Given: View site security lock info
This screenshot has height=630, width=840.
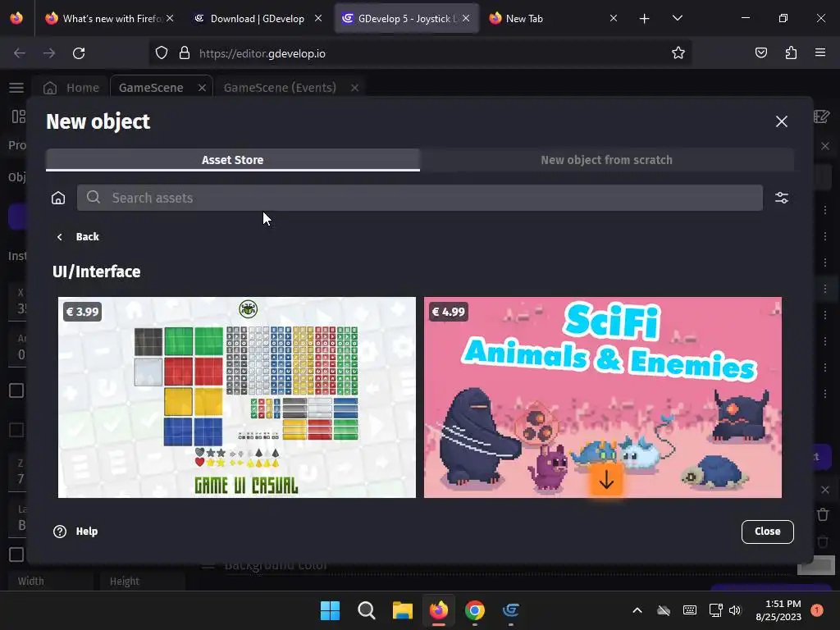Looking at the screenshot, I should (185, 52).
